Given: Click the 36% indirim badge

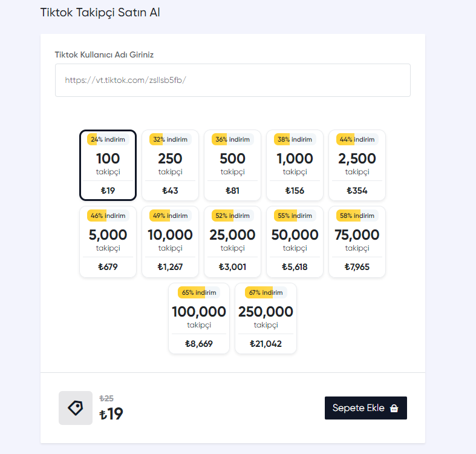Looking at the screenshot, I should point(232,139).
